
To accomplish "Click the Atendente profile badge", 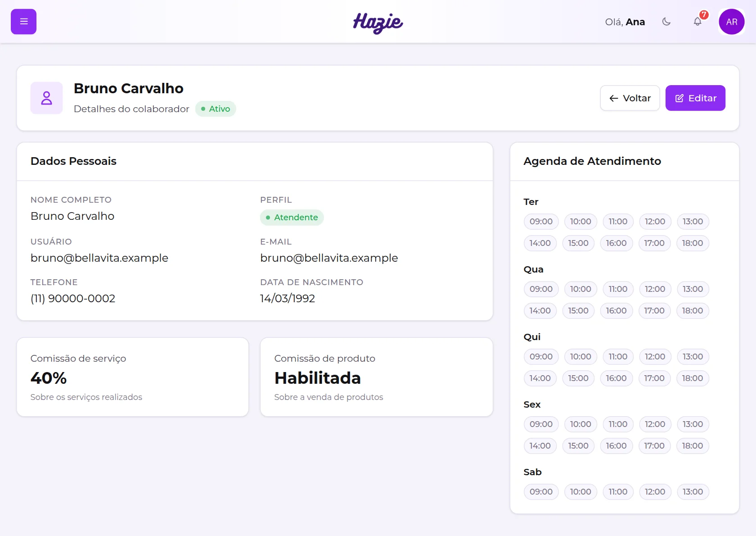I will [x=292, y=217].
